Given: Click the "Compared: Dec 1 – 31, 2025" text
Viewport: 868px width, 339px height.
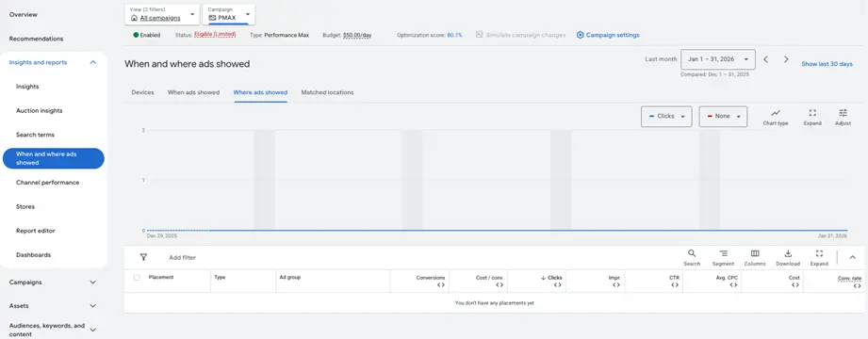Looking at the screenshot, I should pyautogui.click(x=714, y=74).
